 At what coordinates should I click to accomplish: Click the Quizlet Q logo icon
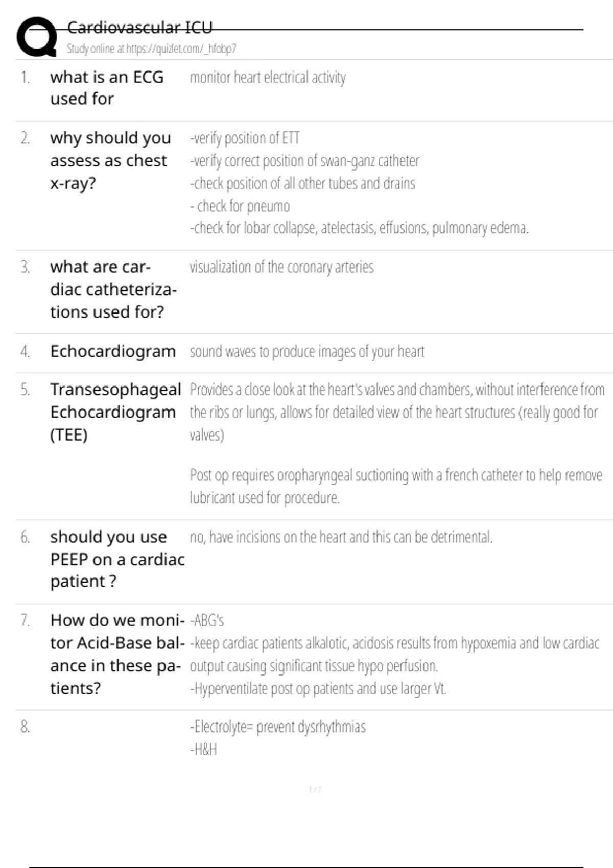coord(37,37)
